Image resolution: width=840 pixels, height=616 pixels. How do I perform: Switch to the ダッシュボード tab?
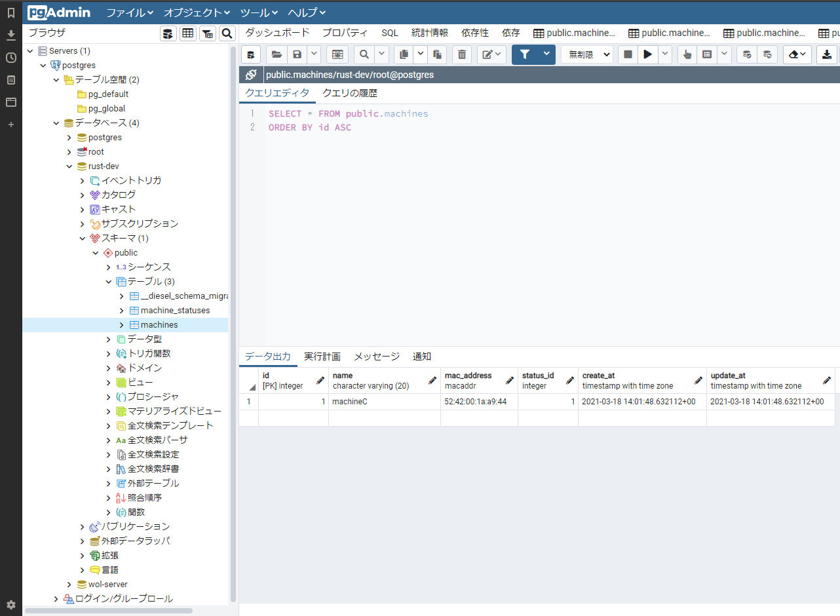click(x=277, y=33)
